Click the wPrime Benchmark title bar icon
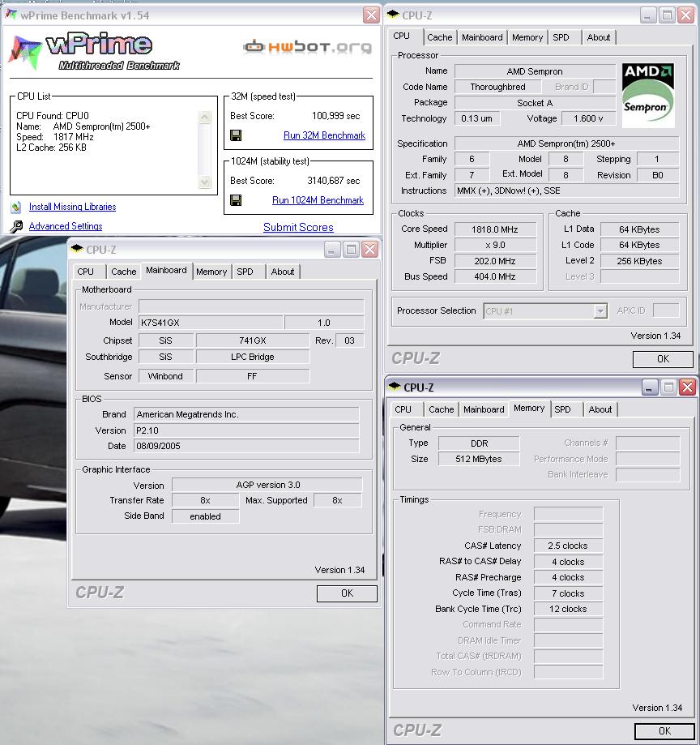This screenshot has height=745, width=700. point(11,15)
